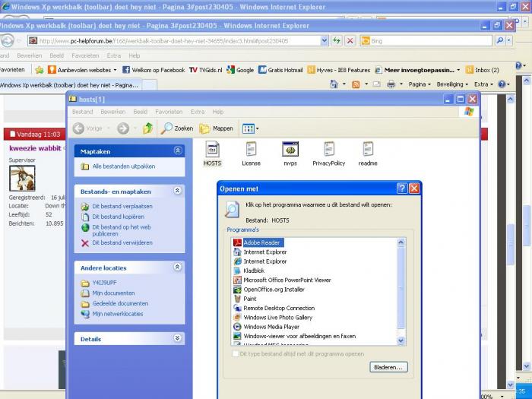
Task: Click the refresh icon in Internet Explorer
Action: click(x=336, y=41)
